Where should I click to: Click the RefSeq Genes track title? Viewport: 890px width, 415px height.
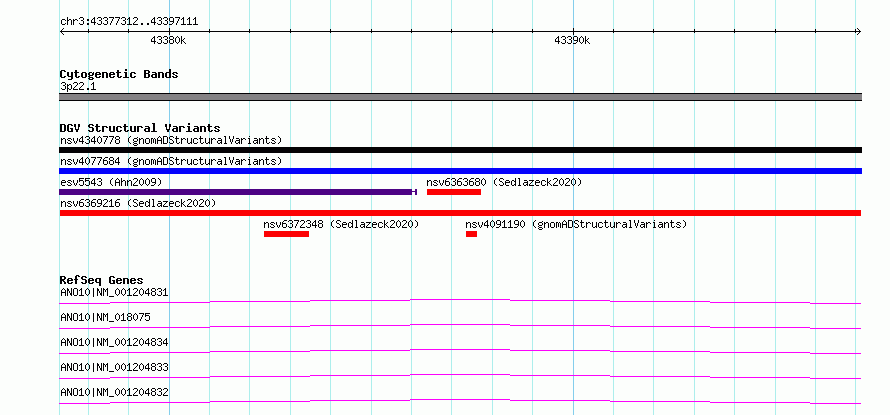[x=102, y=280]
